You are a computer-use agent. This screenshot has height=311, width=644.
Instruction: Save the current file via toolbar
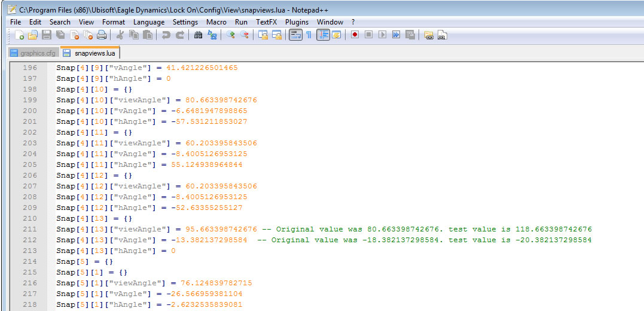47,35
